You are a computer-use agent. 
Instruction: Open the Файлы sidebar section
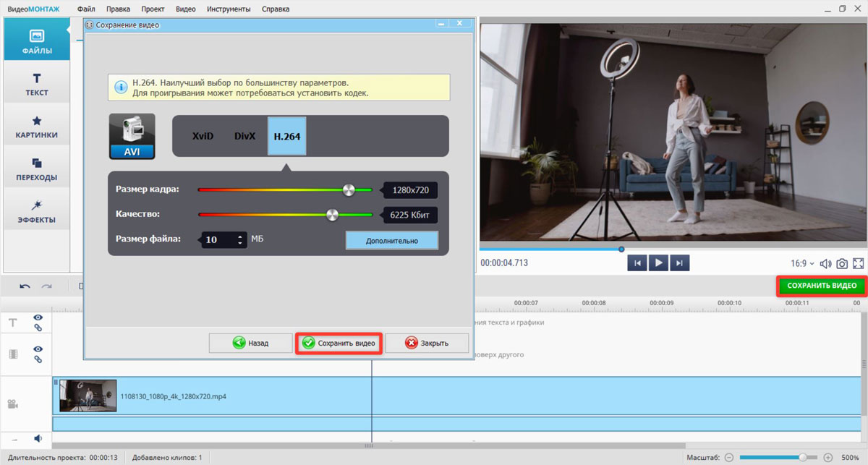[x=36, y=40]
